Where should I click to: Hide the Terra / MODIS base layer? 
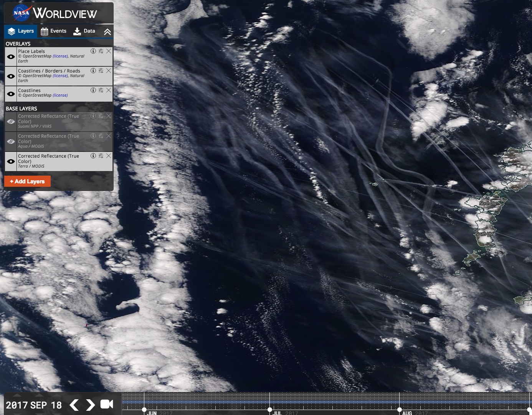tap(11, 161)
